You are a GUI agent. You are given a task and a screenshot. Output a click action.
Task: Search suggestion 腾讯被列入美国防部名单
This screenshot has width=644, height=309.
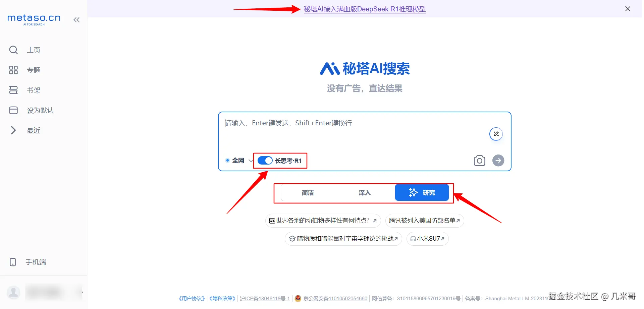click(x=424, y=221)
